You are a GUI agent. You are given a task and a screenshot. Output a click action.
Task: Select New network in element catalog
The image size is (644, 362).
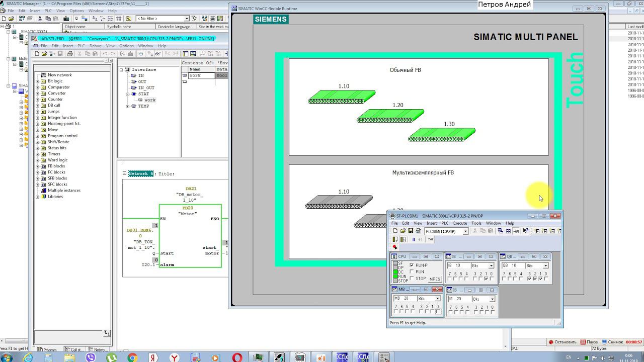[x=59, y=75]
